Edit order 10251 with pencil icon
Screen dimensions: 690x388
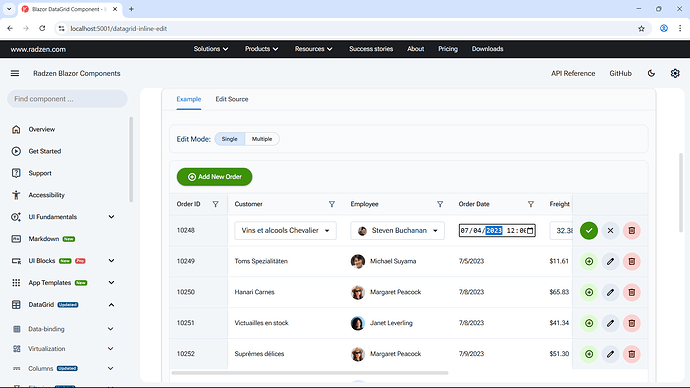click(x=610, y=323)
